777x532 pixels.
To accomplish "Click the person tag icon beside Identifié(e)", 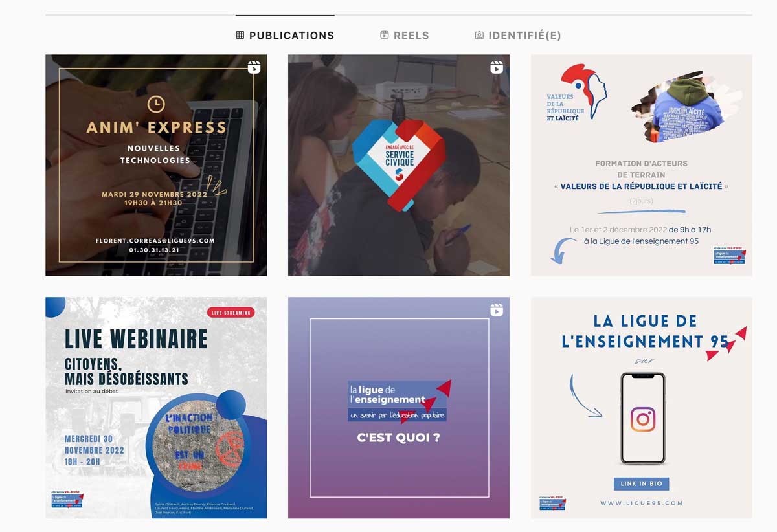I will [479, 36].
